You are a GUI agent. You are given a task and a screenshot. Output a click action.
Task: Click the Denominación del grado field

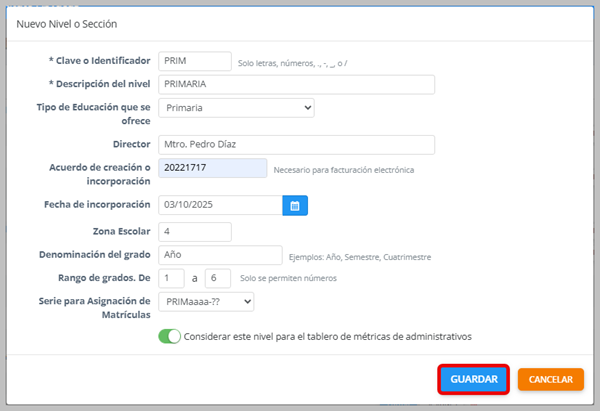220,255
